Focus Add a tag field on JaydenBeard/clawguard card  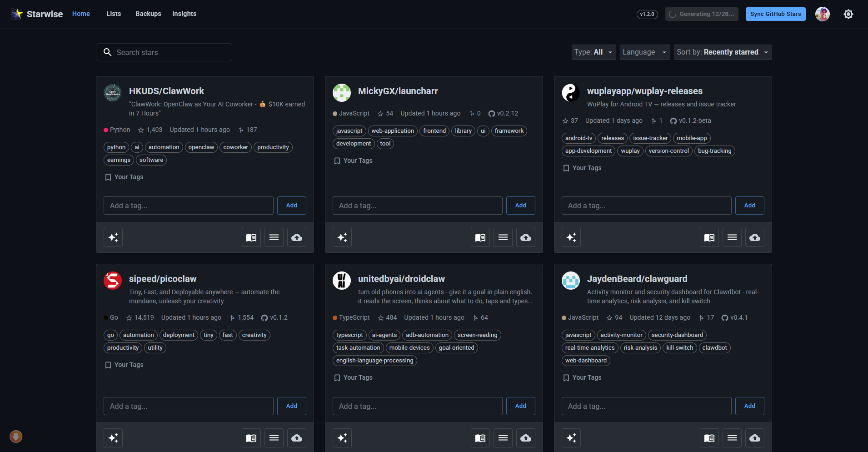pyautogui.click(x=647, y=406)
